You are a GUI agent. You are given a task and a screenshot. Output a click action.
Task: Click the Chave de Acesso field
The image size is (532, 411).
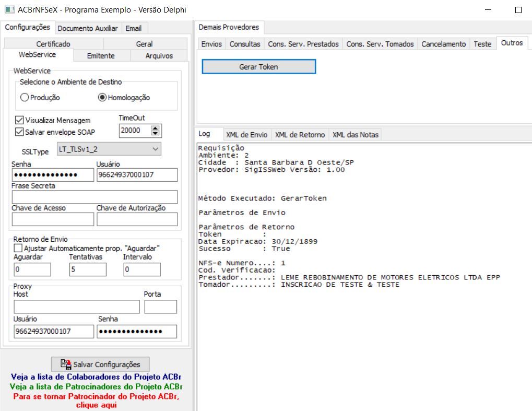click(x=53, y=219)
